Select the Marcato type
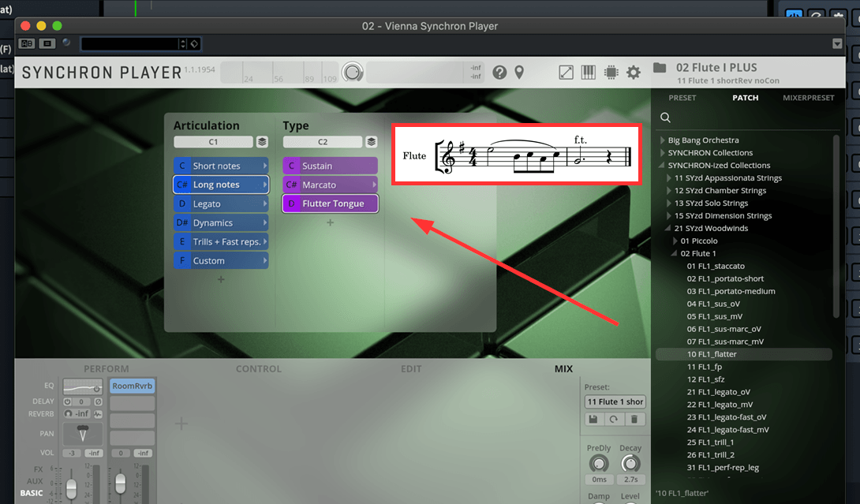 pos(330,185)
